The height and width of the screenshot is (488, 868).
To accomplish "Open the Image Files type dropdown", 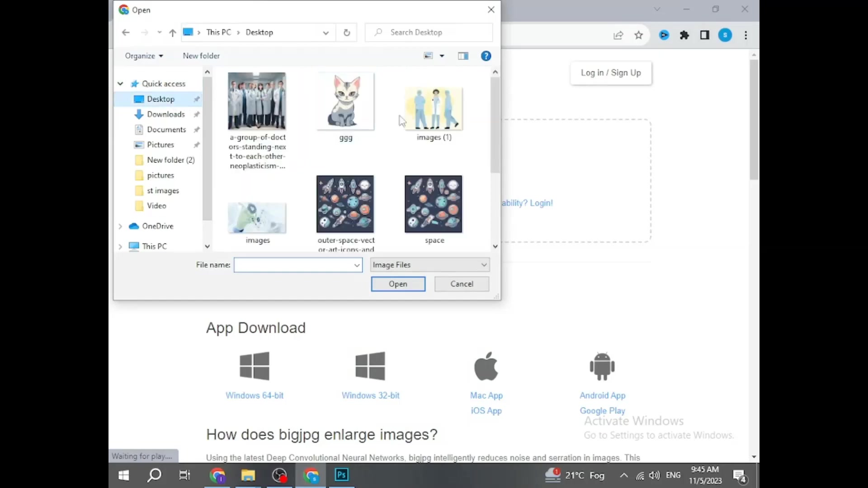I will click(429, 265).
